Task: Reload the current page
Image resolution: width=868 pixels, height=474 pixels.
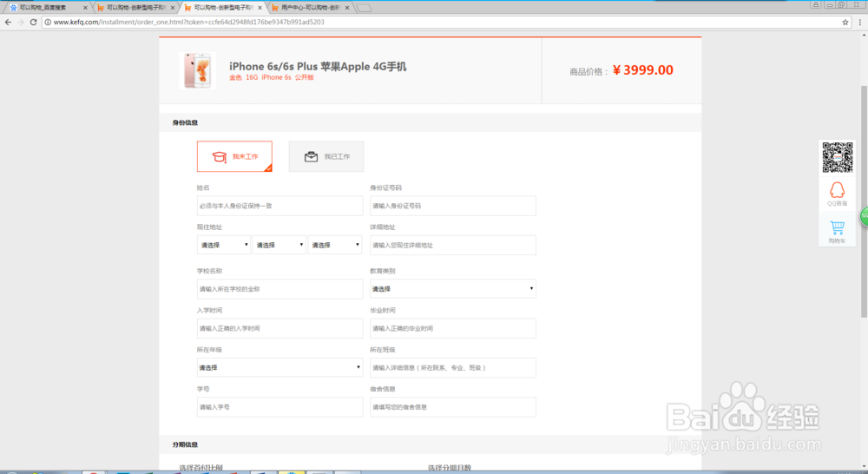Action: pos(33,23)
